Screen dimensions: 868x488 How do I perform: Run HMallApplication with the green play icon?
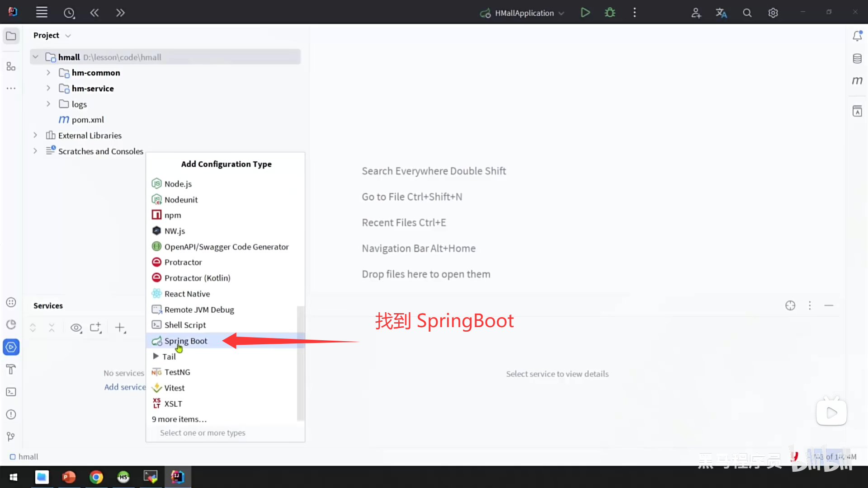585,13
